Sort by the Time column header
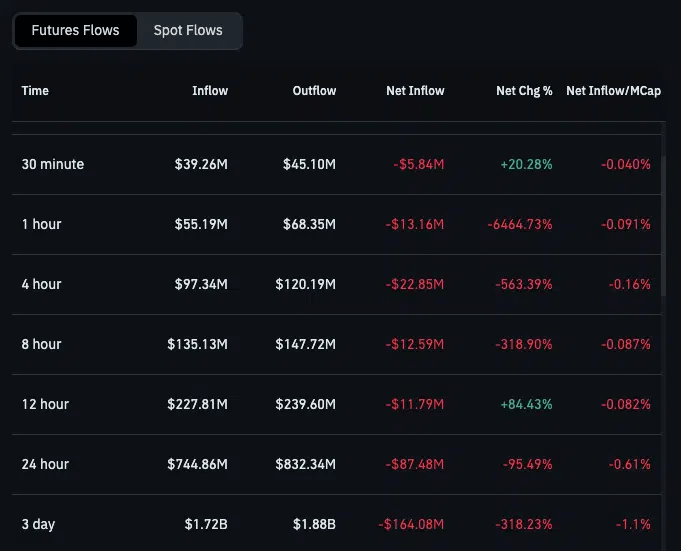Image resolution: width=681 pixels, height=551 pixels. pyautogui.click(x=35, y=91)
